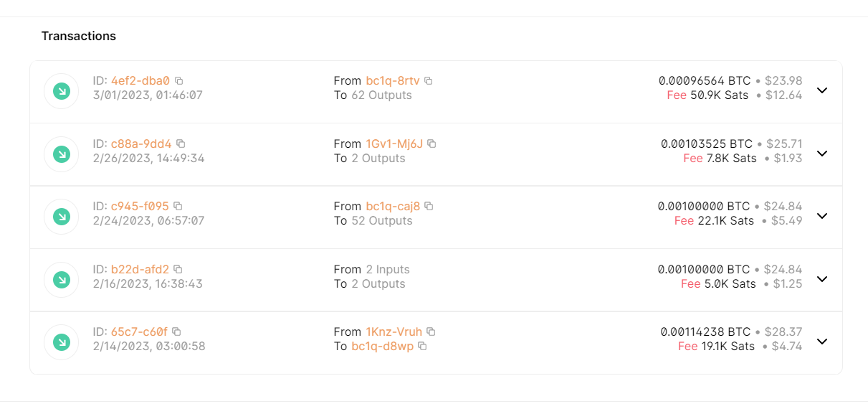This screenshot has width=868, height=414.
Task: Expand the c945-f095 transaction row
Action: pyautogui.click(x=822, y=216)
